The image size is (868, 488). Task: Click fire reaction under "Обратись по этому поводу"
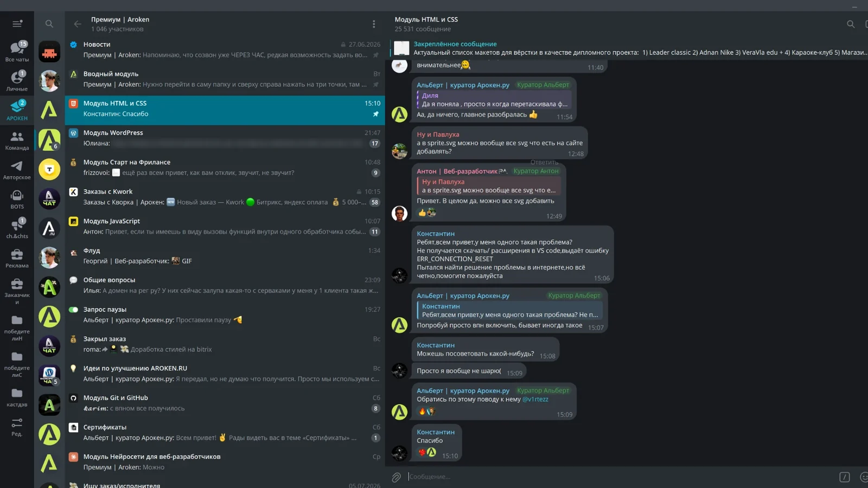(422, 412)
